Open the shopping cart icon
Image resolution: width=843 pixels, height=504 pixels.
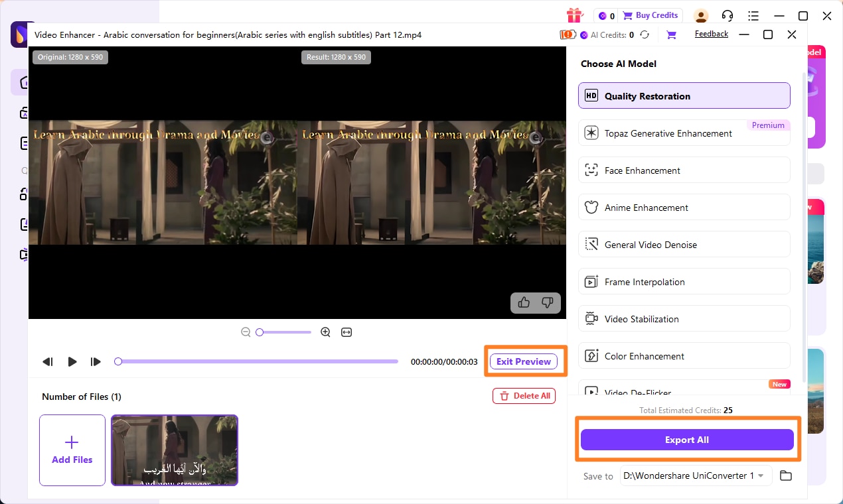tap(671, 34)
